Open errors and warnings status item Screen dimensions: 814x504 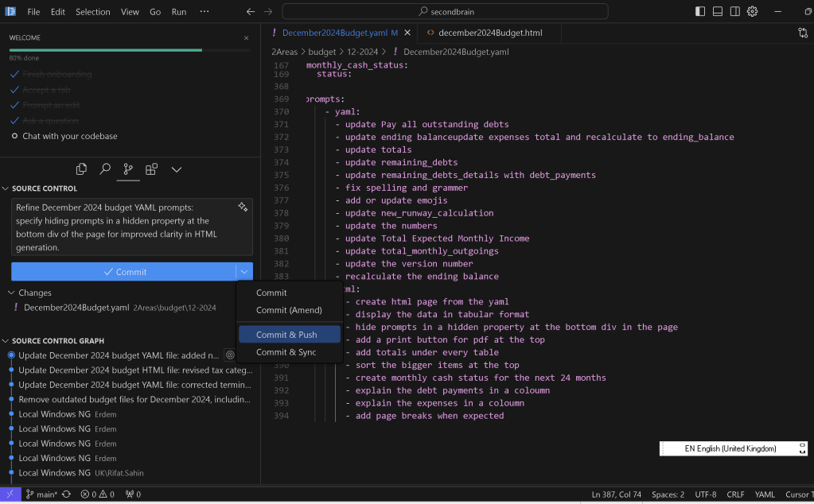point(98,494)
